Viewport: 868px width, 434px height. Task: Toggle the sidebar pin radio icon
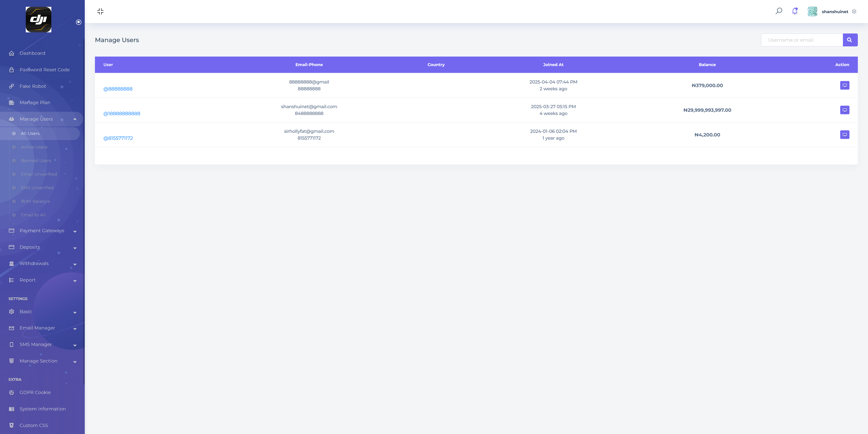(78, 22)
